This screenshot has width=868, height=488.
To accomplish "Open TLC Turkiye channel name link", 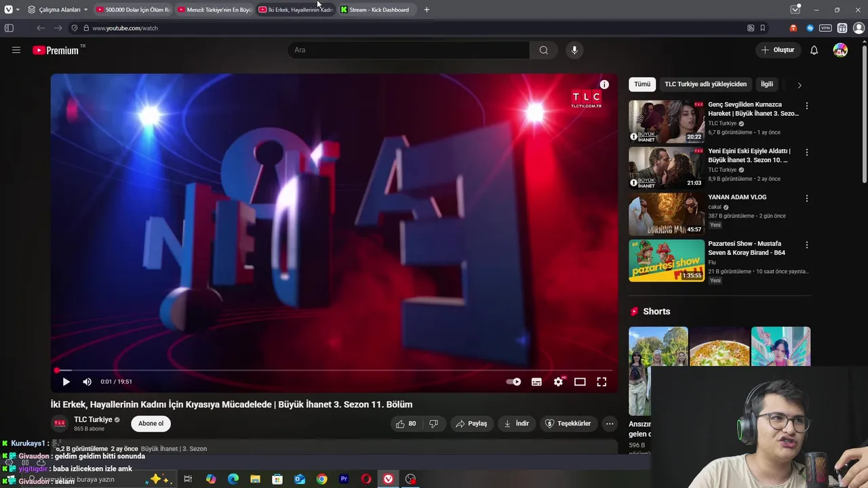I will coord(93,420).
